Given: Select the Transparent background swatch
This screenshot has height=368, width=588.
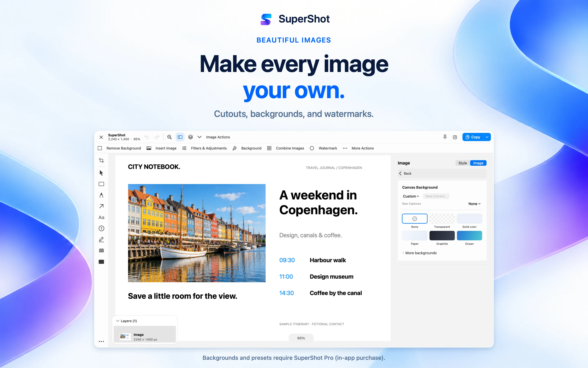Looking at the screenshot, I should [x=442, y=219].
